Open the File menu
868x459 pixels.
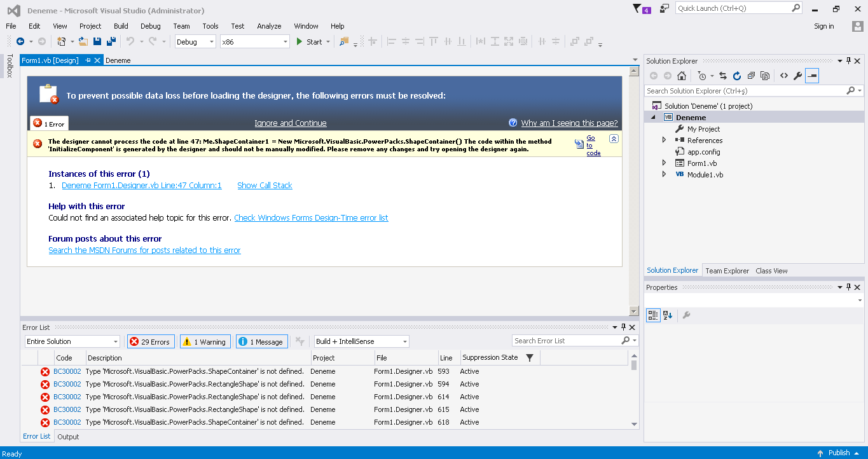pos(11,26)
